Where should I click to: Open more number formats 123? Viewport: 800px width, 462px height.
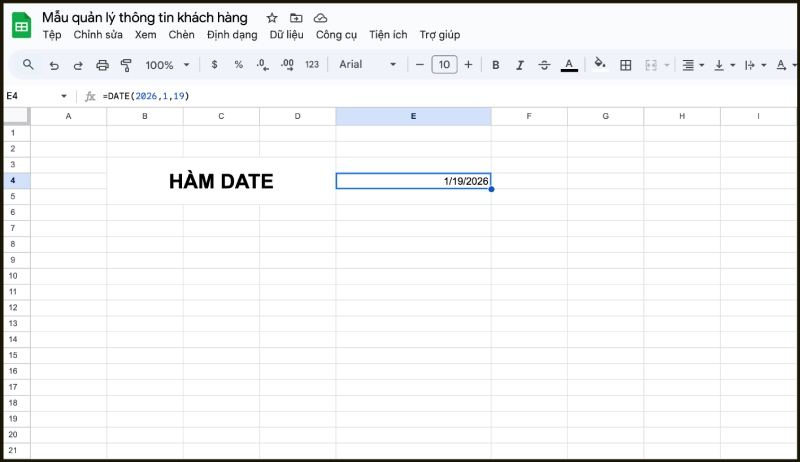pyautogui.click(x=312, y=65)
